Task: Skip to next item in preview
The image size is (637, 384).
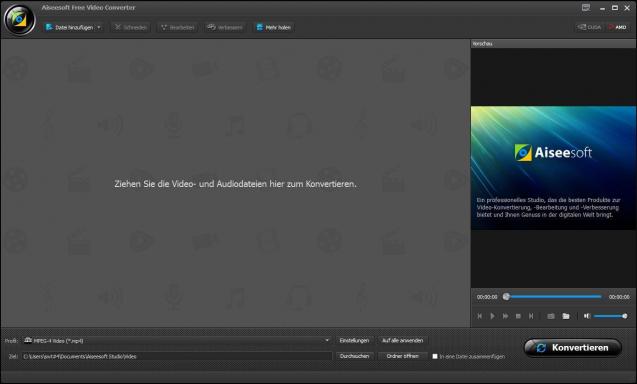Action: click(531, 316)
